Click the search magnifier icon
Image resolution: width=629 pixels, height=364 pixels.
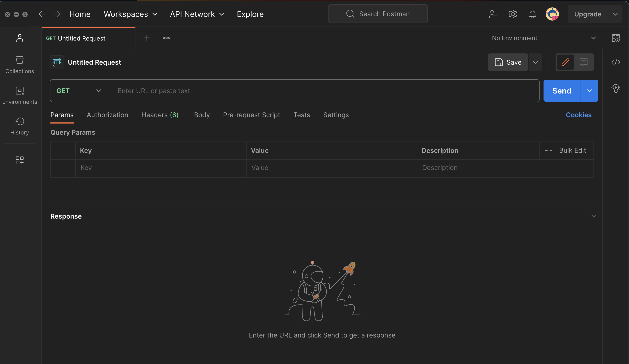click(x=350, y=14)
